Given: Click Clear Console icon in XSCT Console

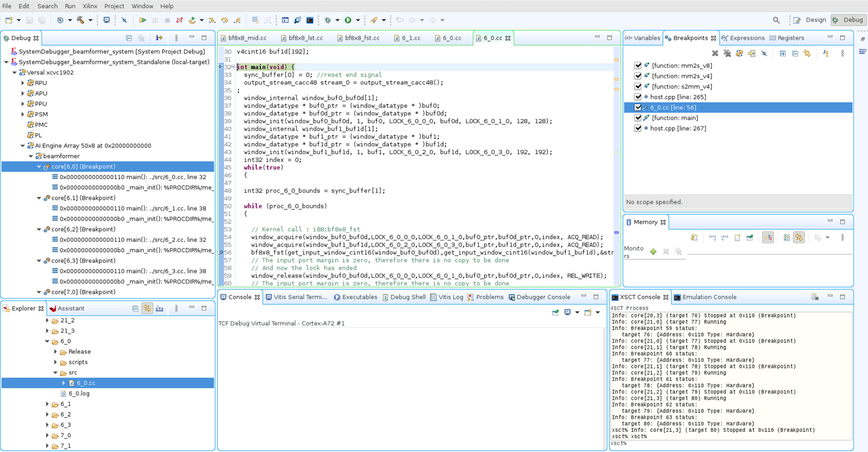Looking at the screenshot, I should tap(815, 297).
